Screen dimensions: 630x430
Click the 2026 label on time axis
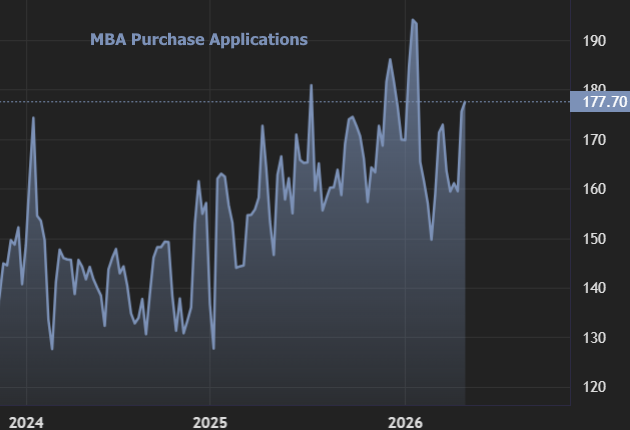[406, 419]
